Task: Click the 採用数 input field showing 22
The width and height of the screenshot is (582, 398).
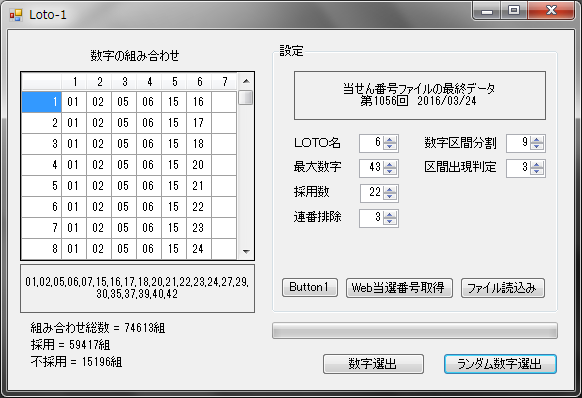Action: pos(372,193)
